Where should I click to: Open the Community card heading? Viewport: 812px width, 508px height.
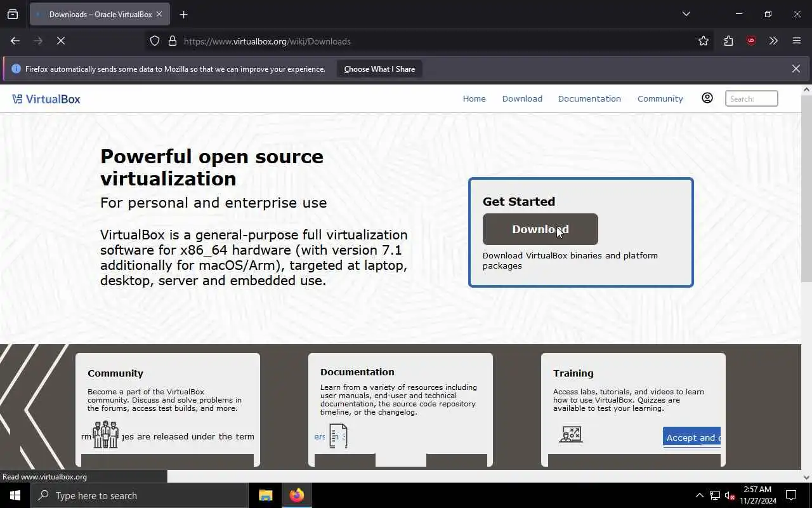(x=115, y=373)
